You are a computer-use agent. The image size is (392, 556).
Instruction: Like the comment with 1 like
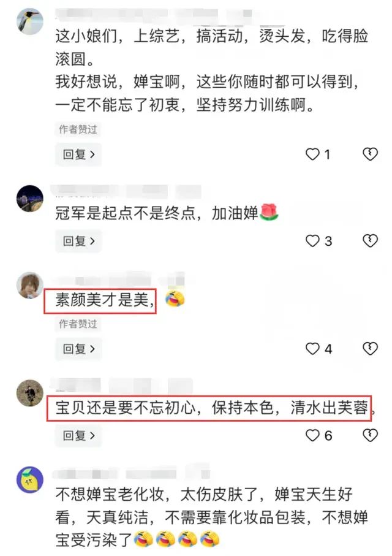[x=312, y=154]
